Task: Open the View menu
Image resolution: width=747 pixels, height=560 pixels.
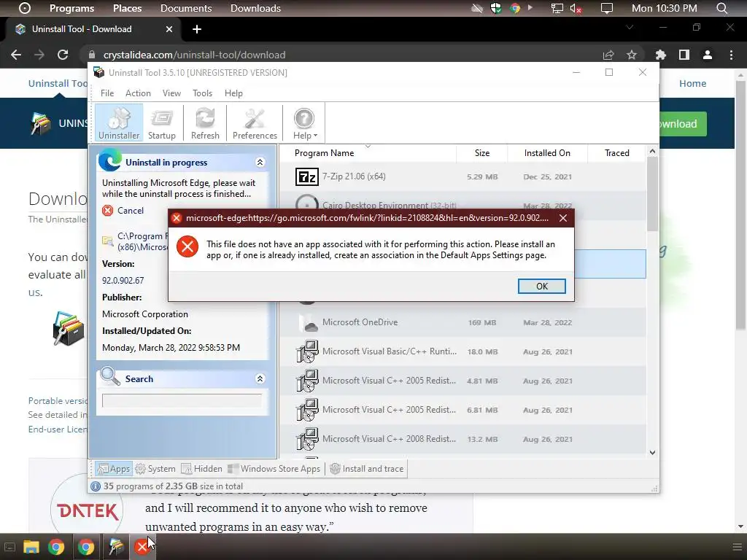Action: 171,93
